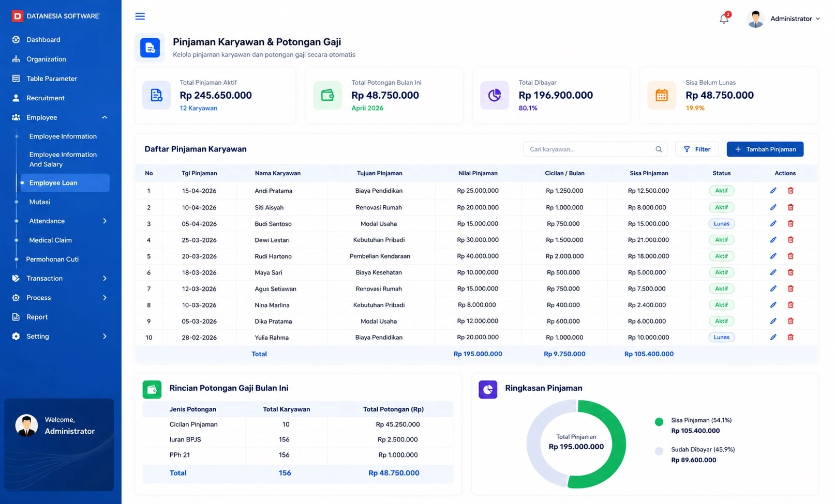Image resolution: width=835 pixels, height=504 pixels.
Task: Focus the Cari karyawan search field
Action: (x=595, y=149)
